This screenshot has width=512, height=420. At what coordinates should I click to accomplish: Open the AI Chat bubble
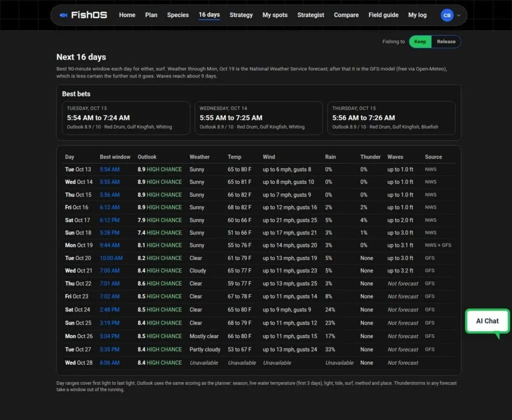click(x=487, y=321)
